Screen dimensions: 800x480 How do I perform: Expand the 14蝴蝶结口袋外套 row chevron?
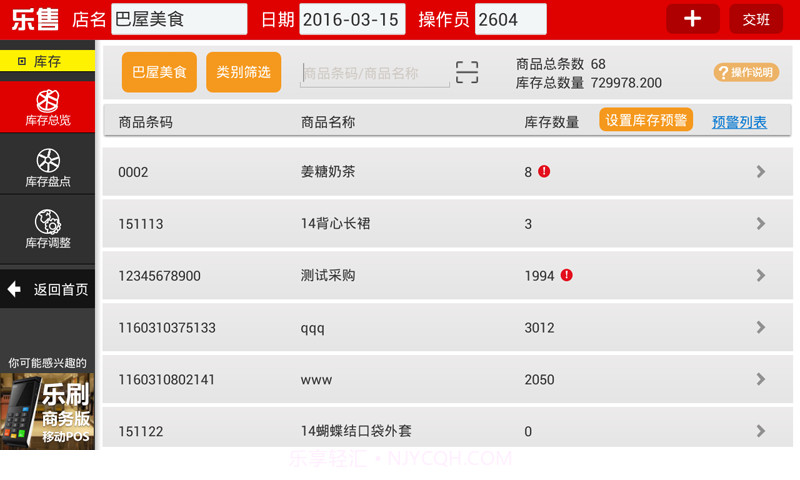(x=761, y=431)
